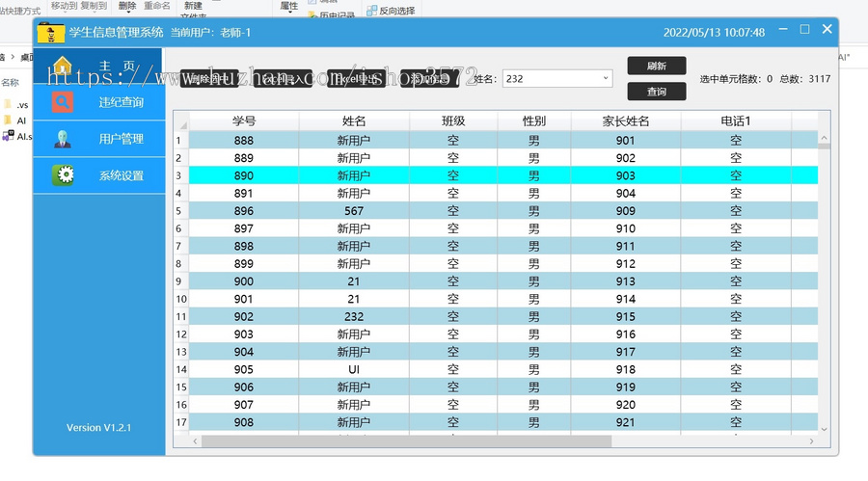Click parent name cell 918

(626, 369)
